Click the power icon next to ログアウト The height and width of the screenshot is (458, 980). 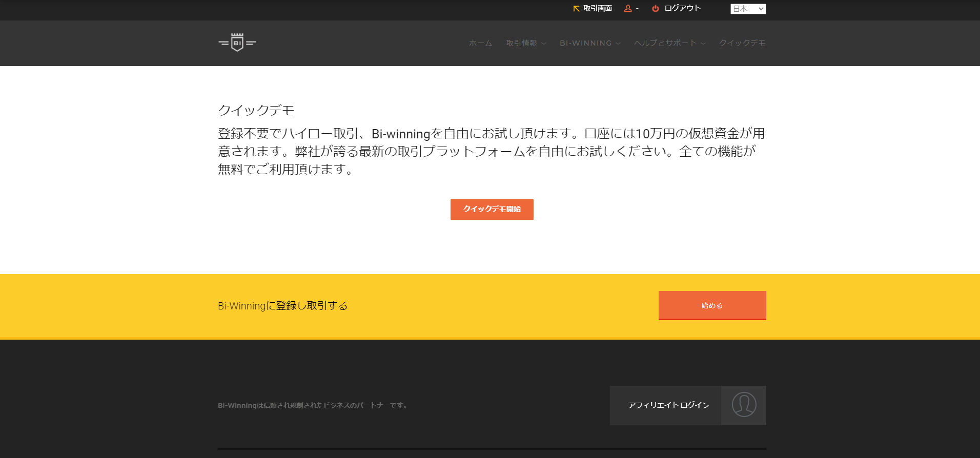click(x=656, y=9)
